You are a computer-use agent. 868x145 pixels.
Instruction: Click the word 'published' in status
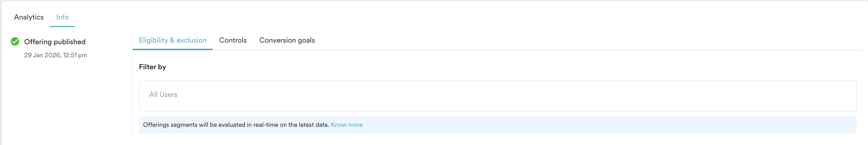[69, 42]
